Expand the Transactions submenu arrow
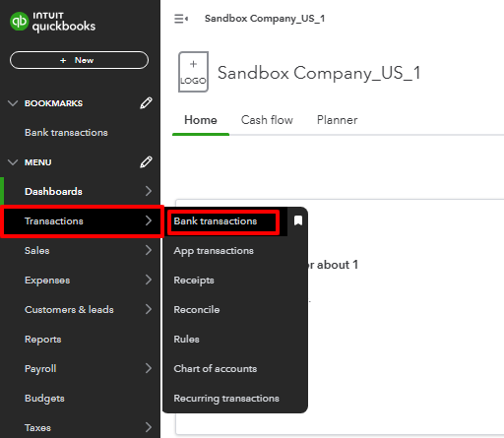The image size is (504, 438). [x=149, y=220]
